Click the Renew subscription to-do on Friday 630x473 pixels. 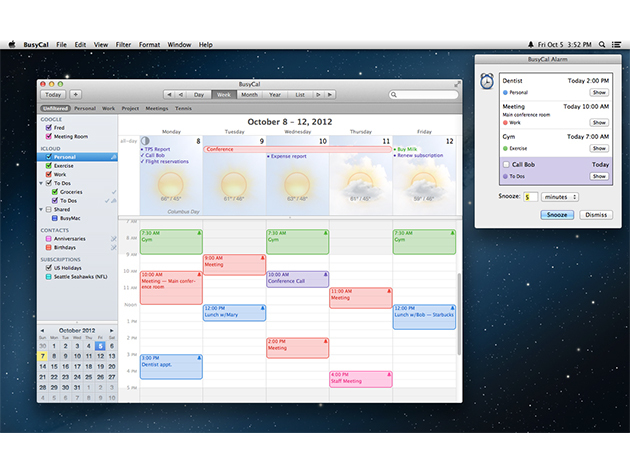[419, 155]
